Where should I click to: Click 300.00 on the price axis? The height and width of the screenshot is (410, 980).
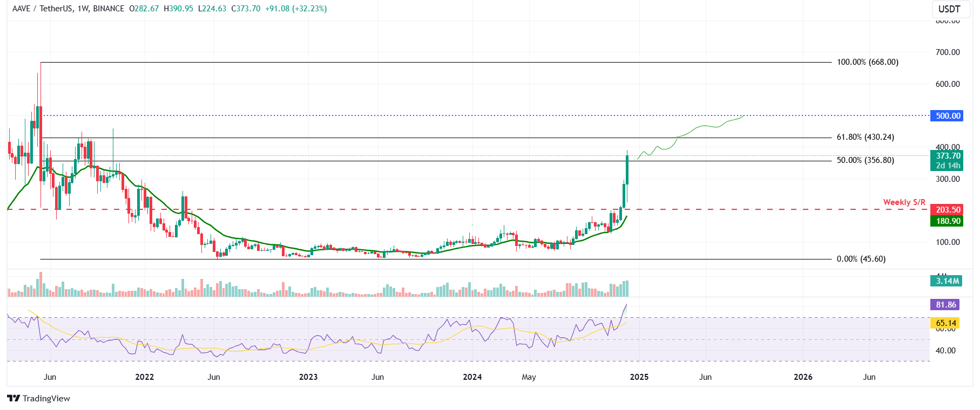point(948,179)
